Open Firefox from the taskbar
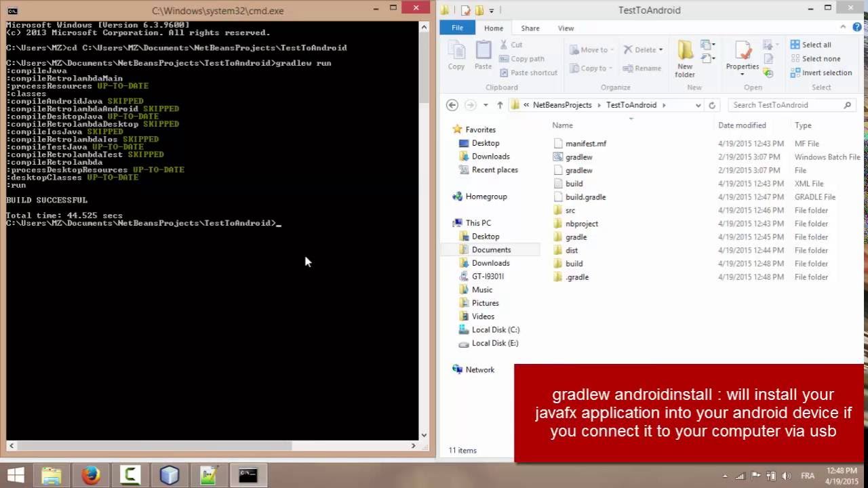868x488 pixels. (x=91, y=475)
